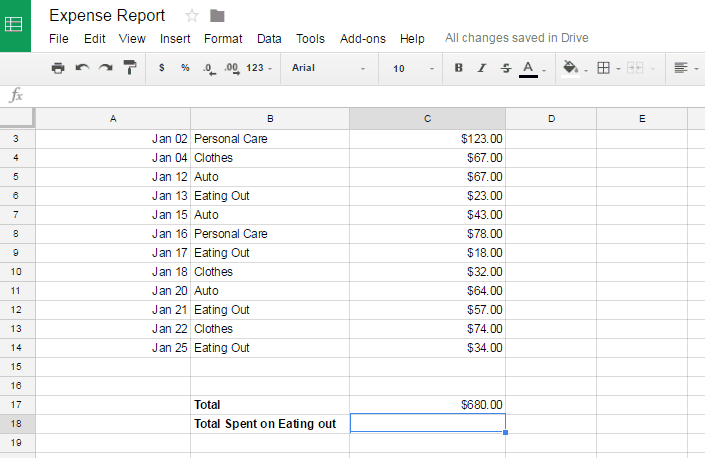Screen dimensions: 705x458
Task: Open the fill color paint bucket
Action: pos(571,68)
